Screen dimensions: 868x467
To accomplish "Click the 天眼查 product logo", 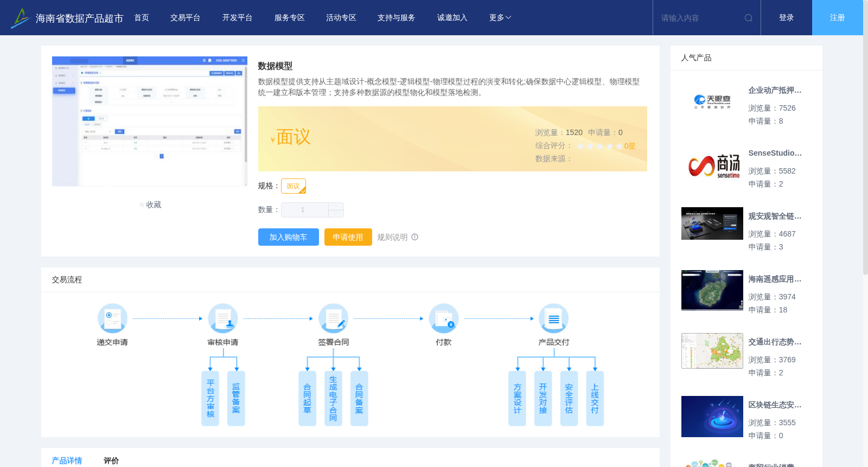I will pyautogui.click(x=712, y=101).
